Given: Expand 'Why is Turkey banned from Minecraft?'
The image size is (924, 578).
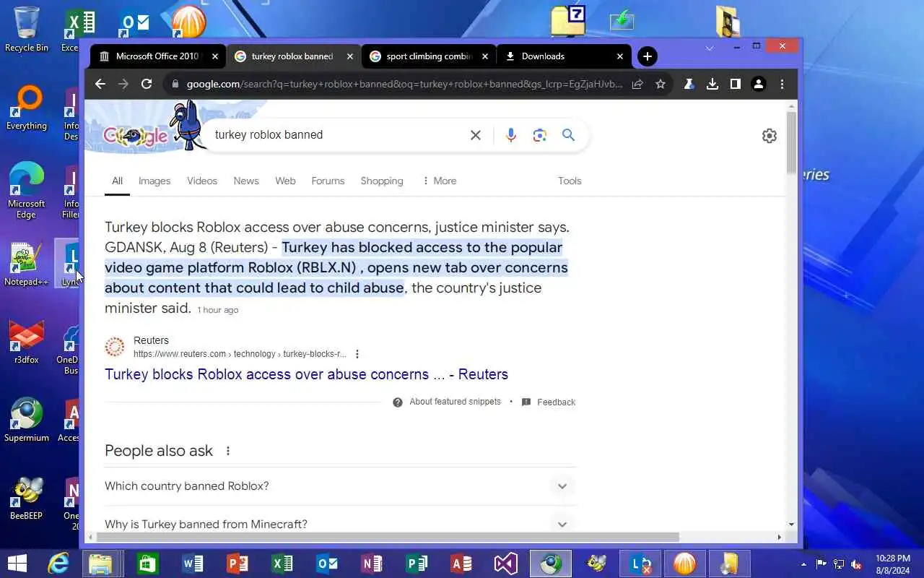Looking at the screenshot, I should pyautogui.click(x=340, y=524).
